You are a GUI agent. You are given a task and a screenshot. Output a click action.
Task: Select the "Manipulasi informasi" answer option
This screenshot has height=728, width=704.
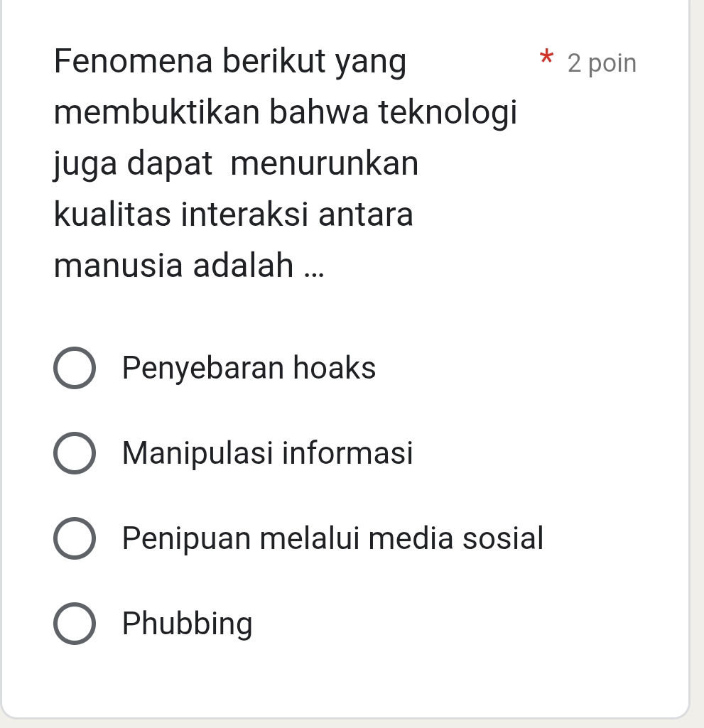pos(268,453)
